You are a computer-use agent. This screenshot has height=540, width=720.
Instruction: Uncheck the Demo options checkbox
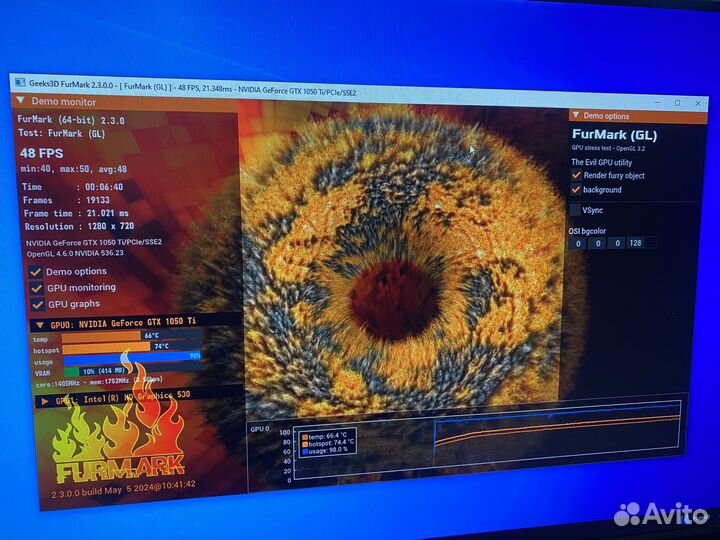coord(35,271)
